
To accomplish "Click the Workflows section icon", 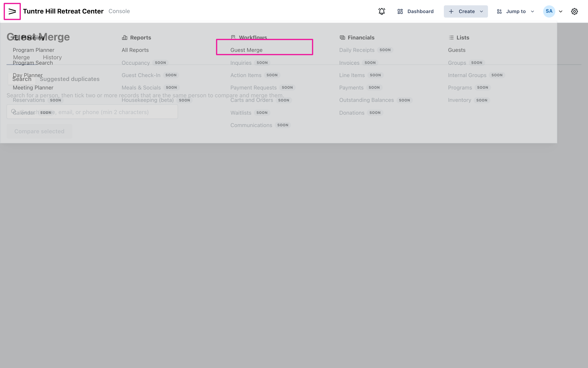I will pyautogui.click(x=233, y=37).
